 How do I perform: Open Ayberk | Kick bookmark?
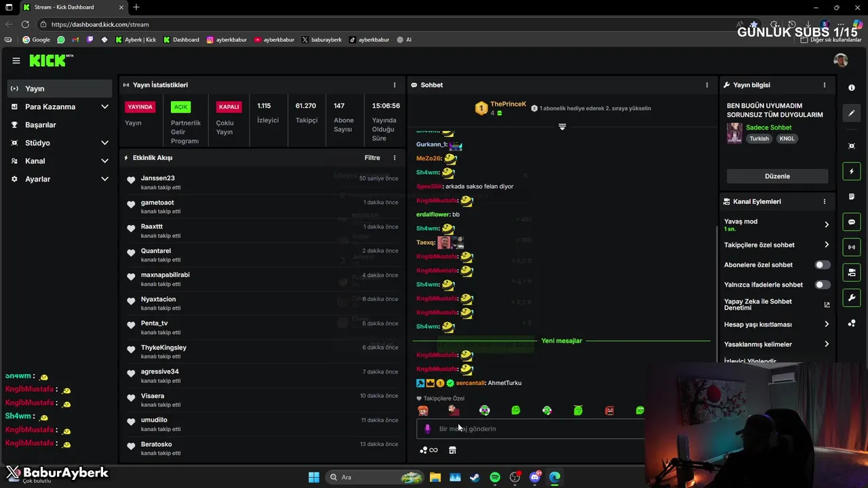coord(136,39)
